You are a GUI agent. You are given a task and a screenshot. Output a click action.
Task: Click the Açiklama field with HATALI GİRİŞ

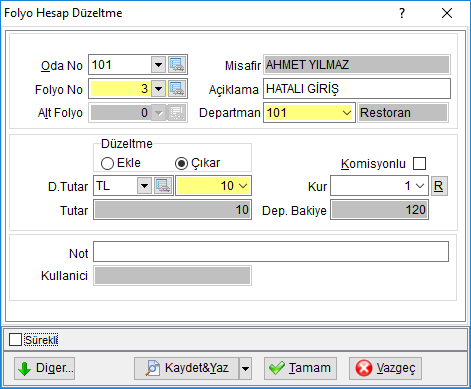point(357,89)
